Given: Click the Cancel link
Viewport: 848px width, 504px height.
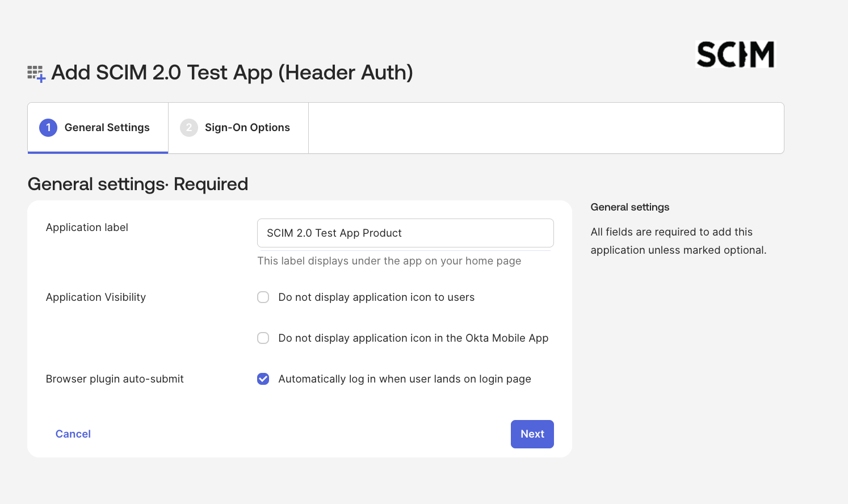Looking at the screenshot, I should pyautogui.click(x=73, y=434).
